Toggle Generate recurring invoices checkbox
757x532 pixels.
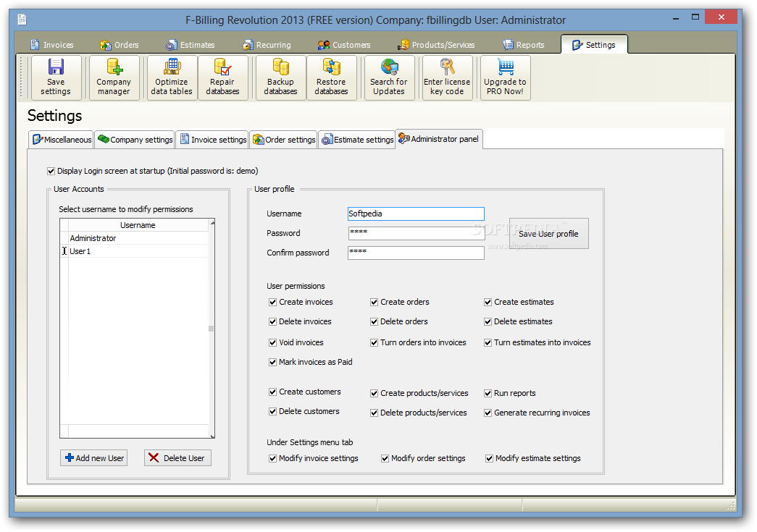click(488, 413)
